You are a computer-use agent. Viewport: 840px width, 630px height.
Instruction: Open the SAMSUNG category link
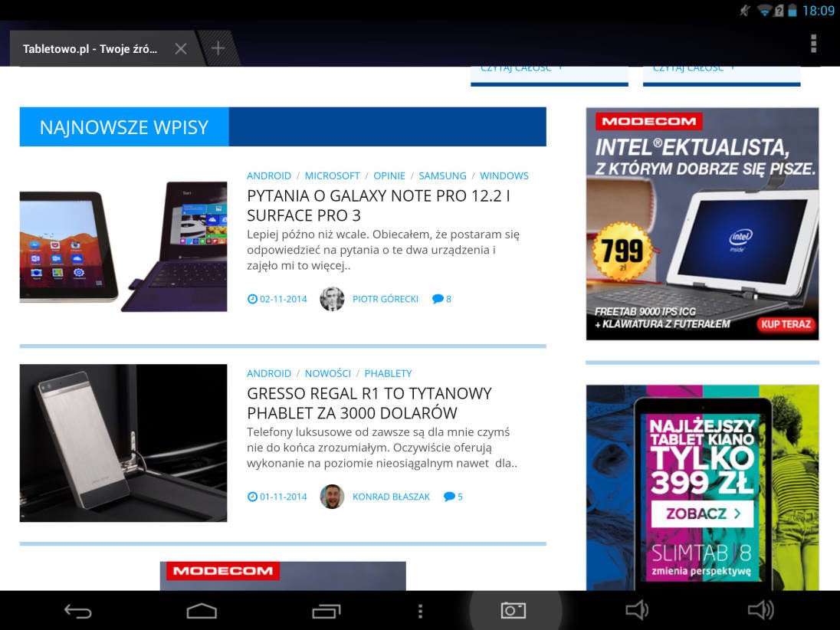[442, 176]
